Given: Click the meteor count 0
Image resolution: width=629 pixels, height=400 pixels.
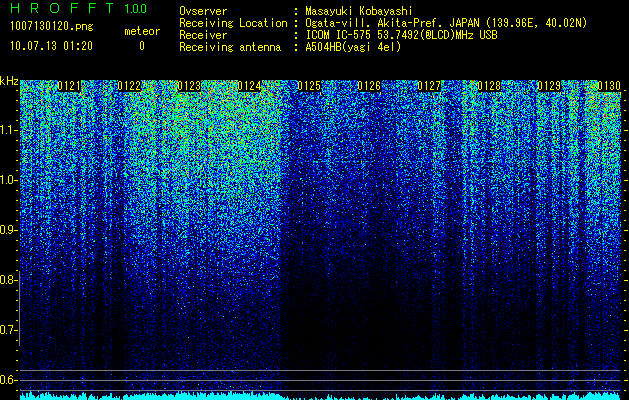Looking at the screenshot, I should tap(142, 46).
